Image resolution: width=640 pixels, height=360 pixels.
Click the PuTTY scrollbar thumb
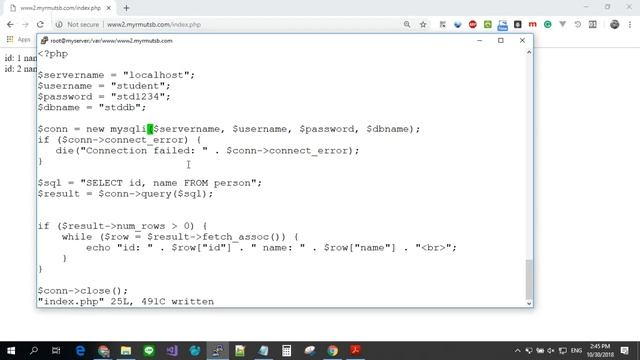point(529,279)
